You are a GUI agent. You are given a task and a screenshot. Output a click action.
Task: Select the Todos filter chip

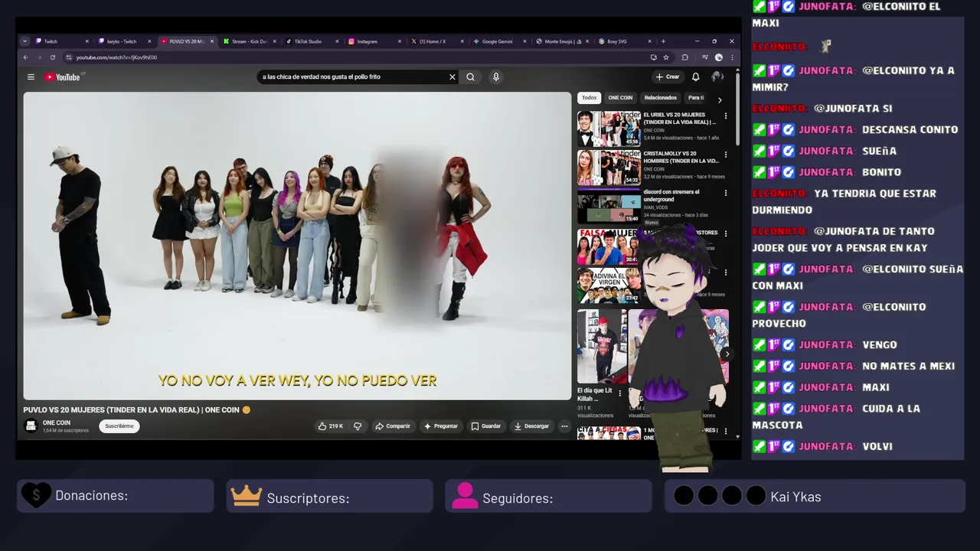click(589, 98)
